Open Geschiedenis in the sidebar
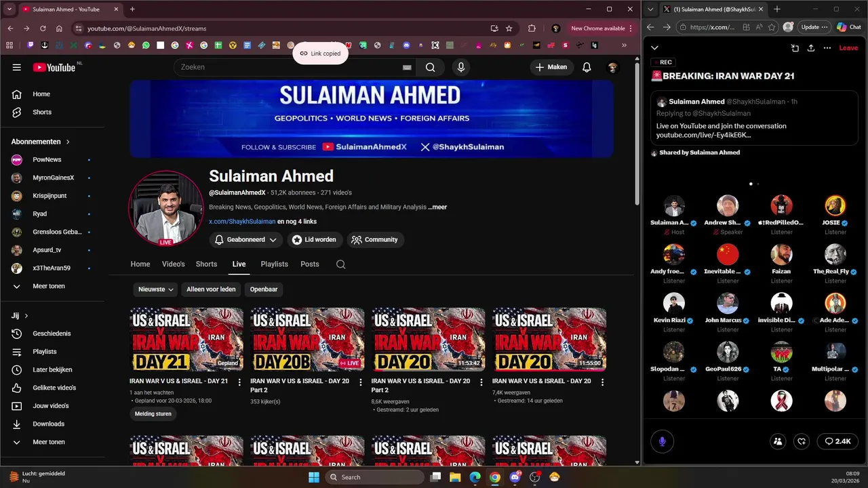Screen dimensions: 868x488 click(52, 333)
